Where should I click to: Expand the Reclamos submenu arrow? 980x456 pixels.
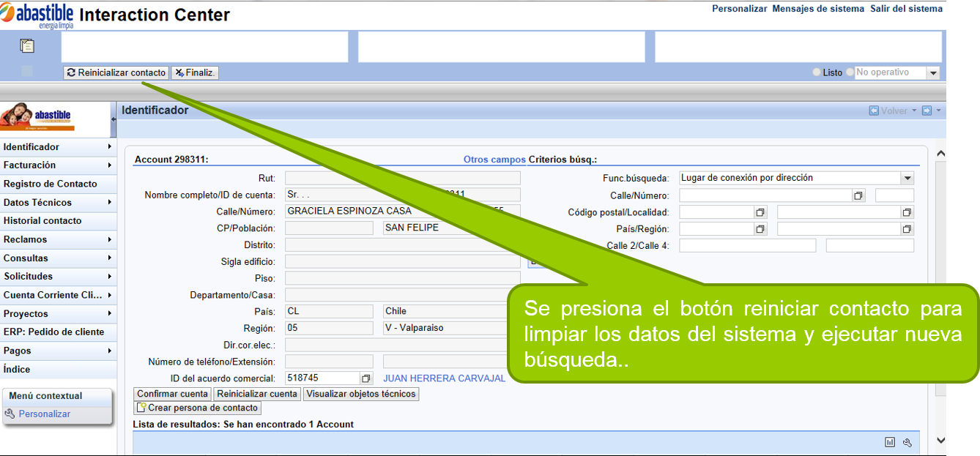(x=109, y=239)
